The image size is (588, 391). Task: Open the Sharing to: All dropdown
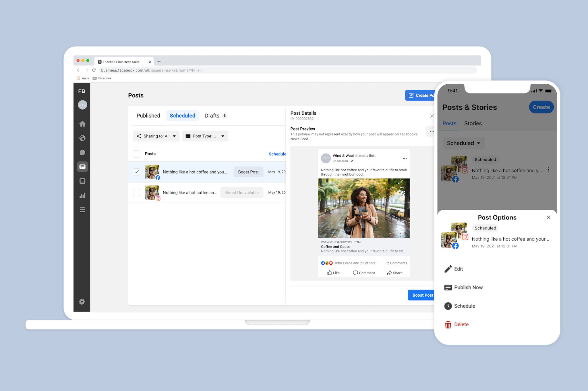156,136
